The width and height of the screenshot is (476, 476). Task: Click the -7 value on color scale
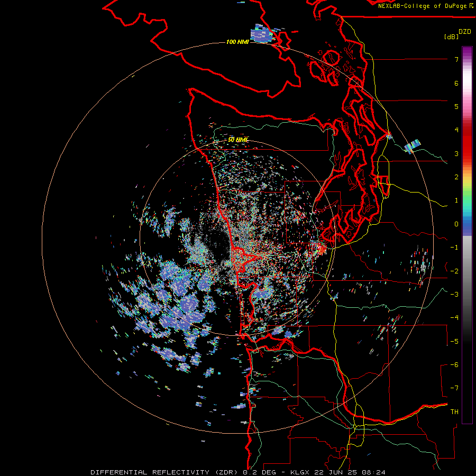tap(454, 388)
